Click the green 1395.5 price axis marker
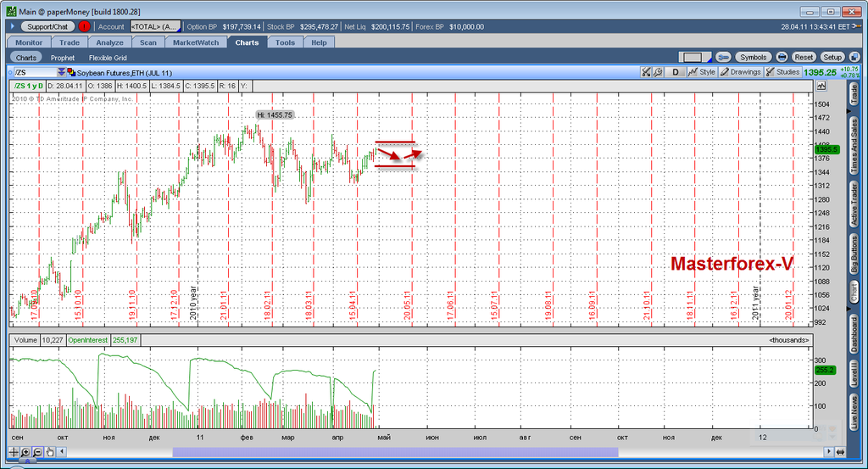This screenshot has height=469, width=868. (826, 149)
